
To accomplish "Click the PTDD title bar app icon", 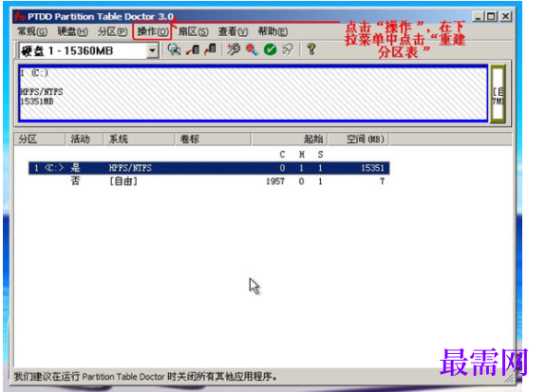I will point(20,16).
